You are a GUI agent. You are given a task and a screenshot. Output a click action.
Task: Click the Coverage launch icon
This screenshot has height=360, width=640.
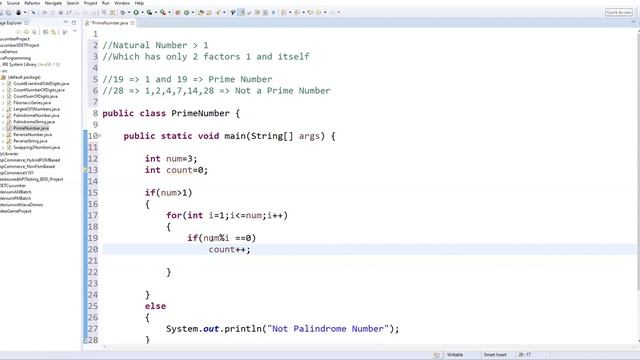(149, 12)
